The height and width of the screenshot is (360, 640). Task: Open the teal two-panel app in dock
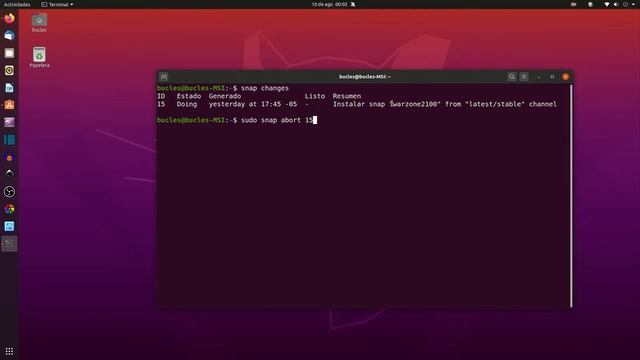[x=9, y=140]
